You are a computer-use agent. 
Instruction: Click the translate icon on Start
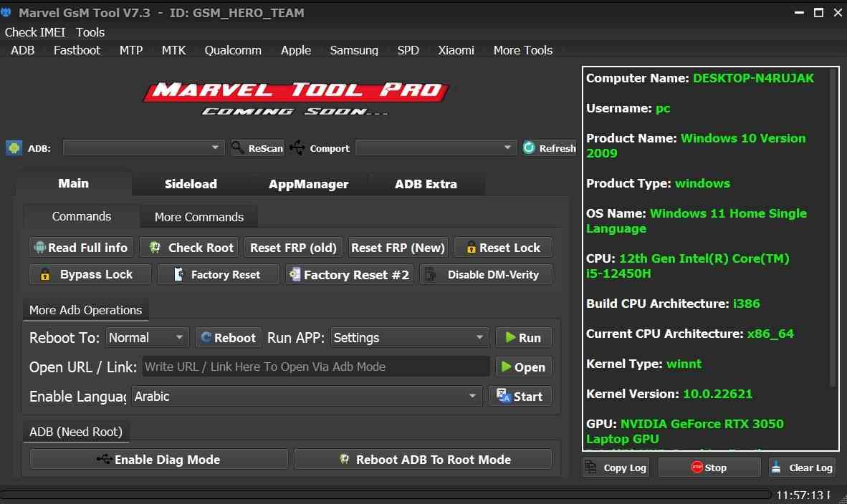(x=504, y=395)
